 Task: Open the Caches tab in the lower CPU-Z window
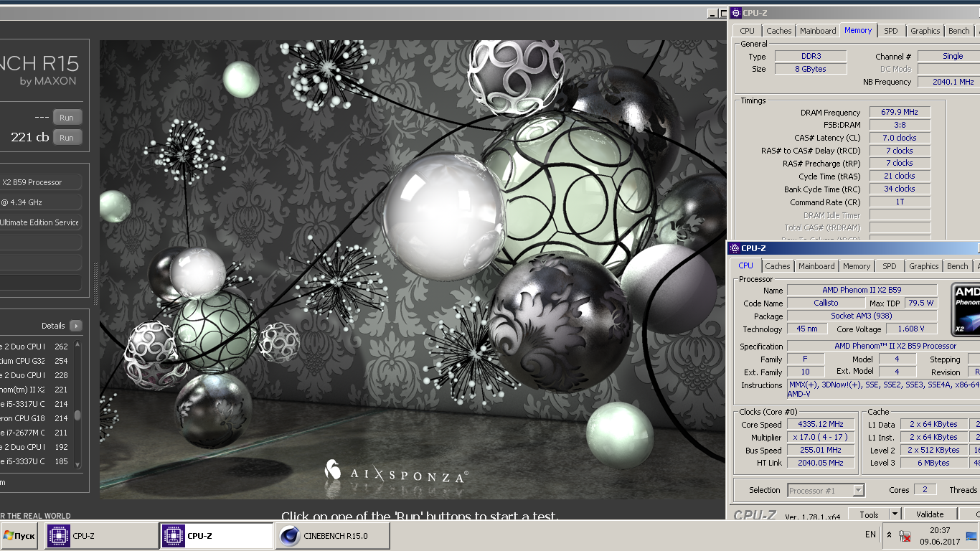[777, 266]
